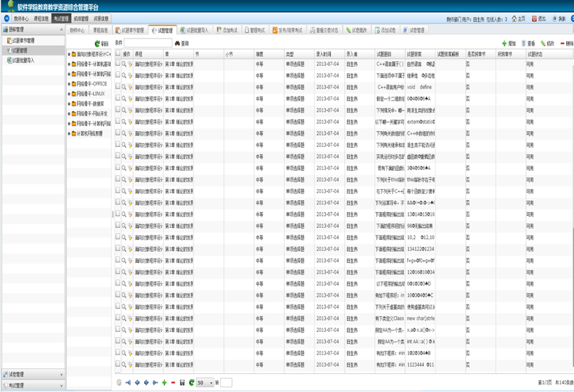574x392 pixels.
Task: Check the seventh row checkbox
Action: point(118,132)
